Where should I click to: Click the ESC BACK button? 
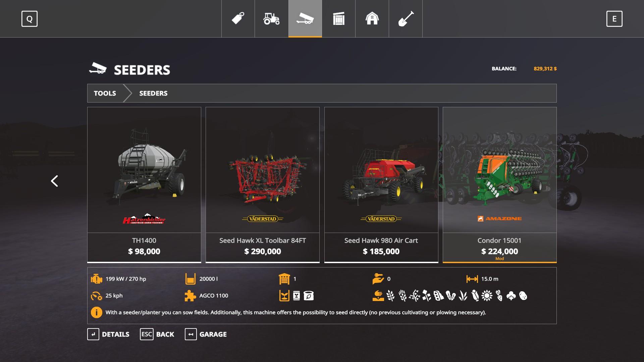(x=157, y=334)
